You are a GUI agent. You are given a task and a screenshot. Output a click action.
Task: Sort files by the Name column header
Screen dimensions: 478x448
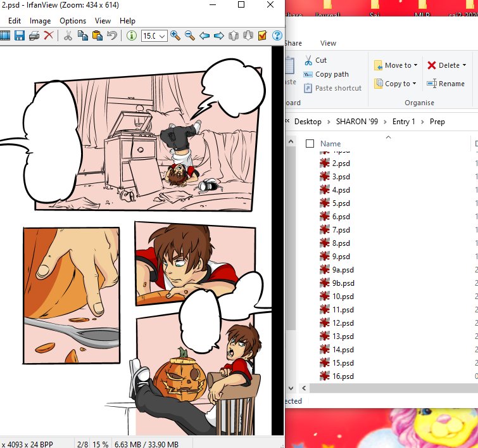click(x=330, y=143)
